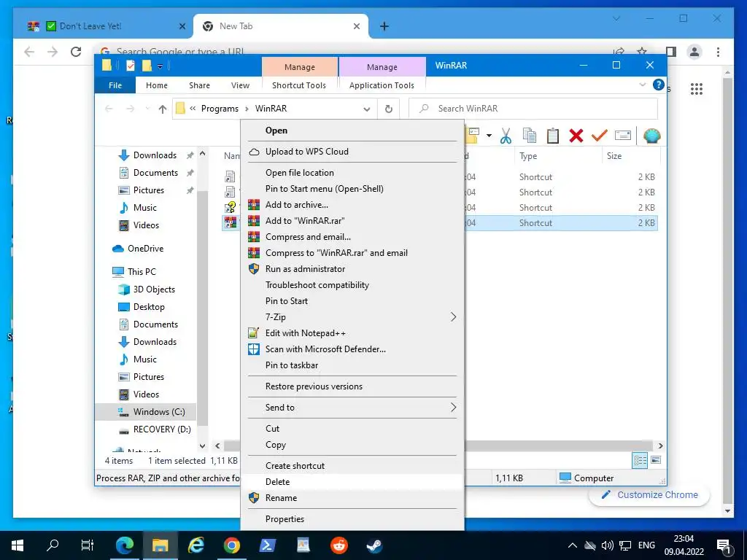747x560 pixels.
Task: Select OneDrive in navigation pane
Action: point(145,249)
